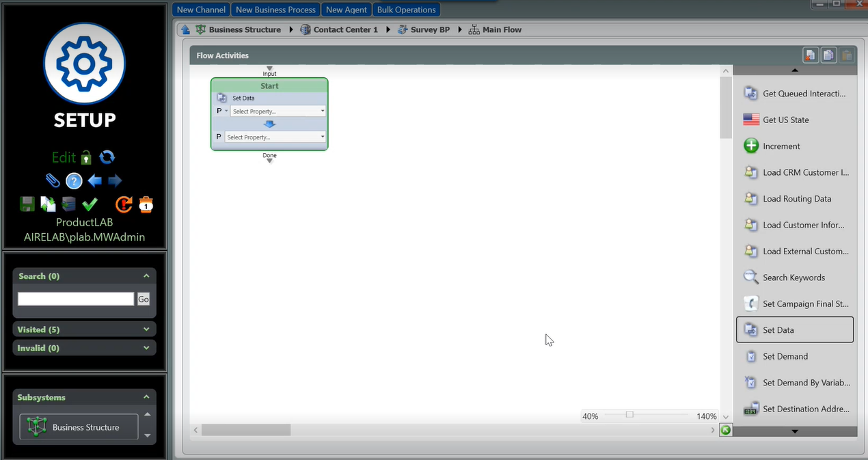Click the paperclip attachment icon
868x460 pixels.
pyautogui.click(x=53, y=180)
